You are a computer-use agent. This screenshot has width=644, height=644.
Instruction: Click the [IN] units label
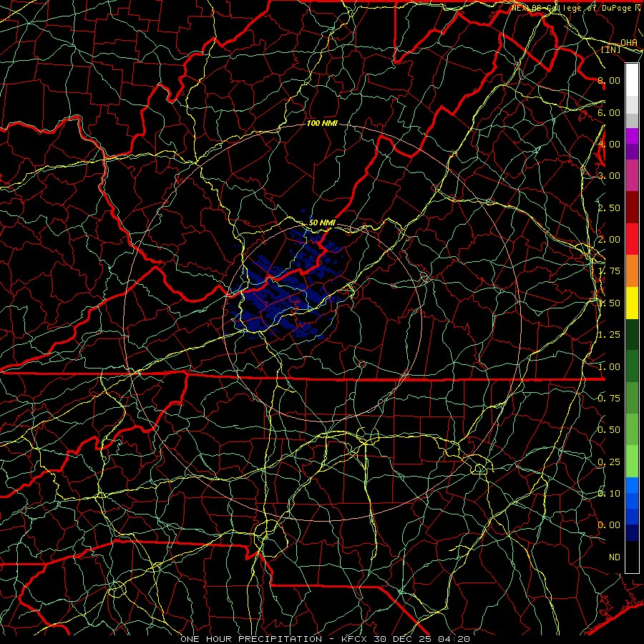[611, 49]
